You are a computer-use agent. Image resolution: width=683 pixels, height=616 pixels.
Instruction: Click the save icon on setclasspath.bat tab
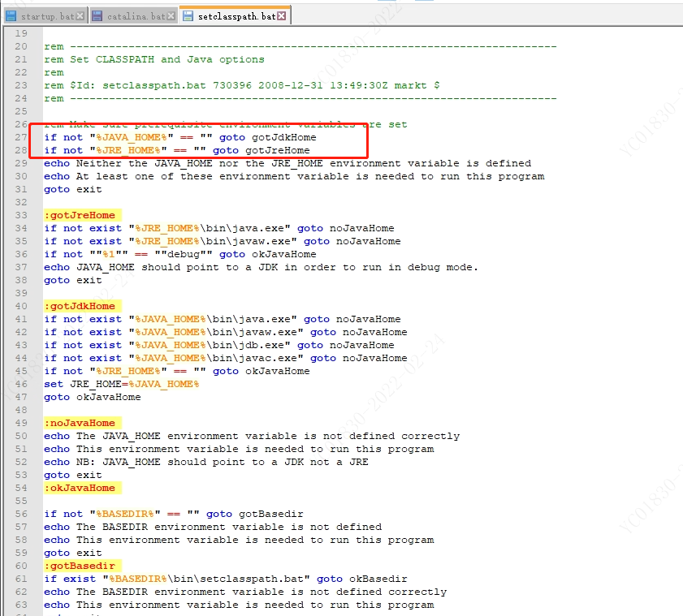point(188,16)
